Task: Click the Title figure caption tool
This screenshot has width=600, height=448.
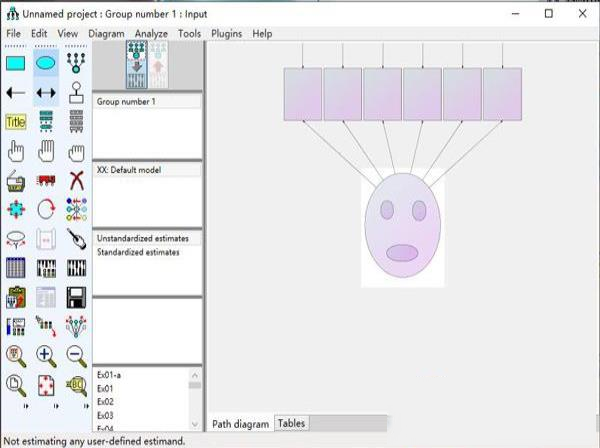Action: (16, 122)
